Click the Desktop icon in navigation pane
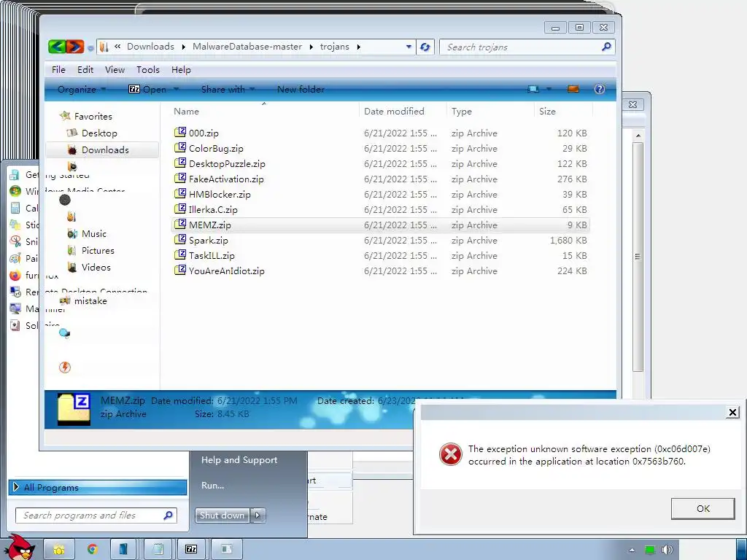 pyautogui.click(x=72, y=133)
